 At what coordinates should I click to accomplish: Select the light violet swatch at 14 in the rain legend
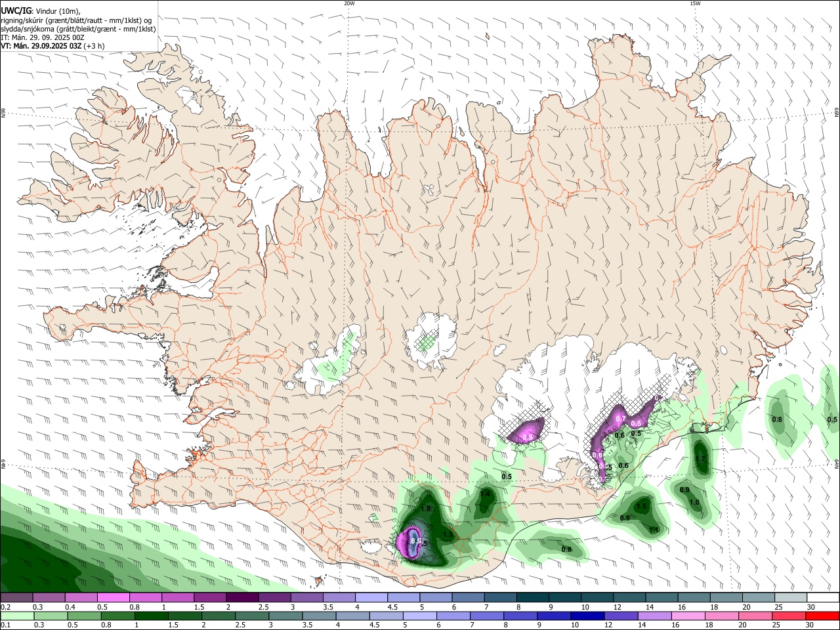point(654,616)
